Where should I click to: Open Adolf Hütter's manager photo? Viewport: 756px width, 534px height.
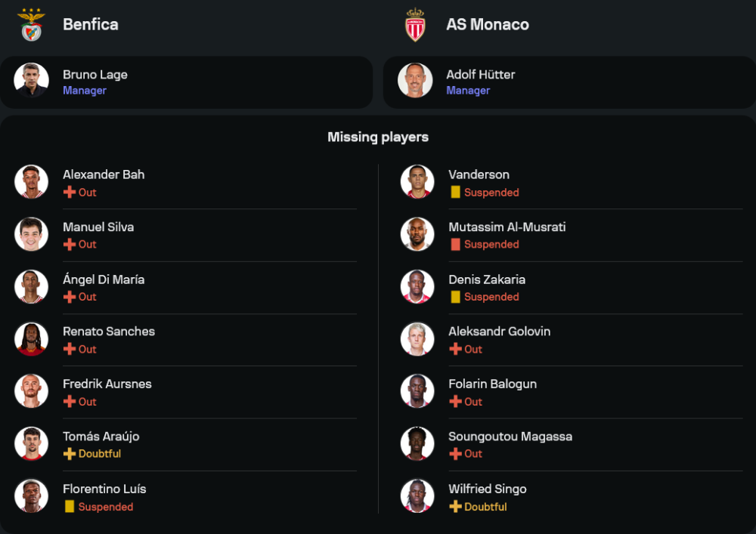click(415, 81)
